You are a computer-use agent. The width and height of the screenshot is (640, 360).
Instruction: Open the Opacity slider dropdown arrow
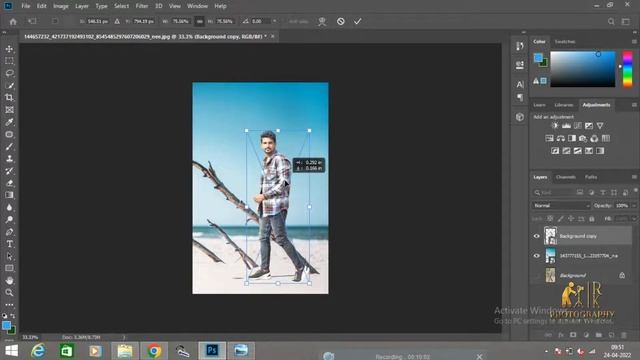[634, 206]
